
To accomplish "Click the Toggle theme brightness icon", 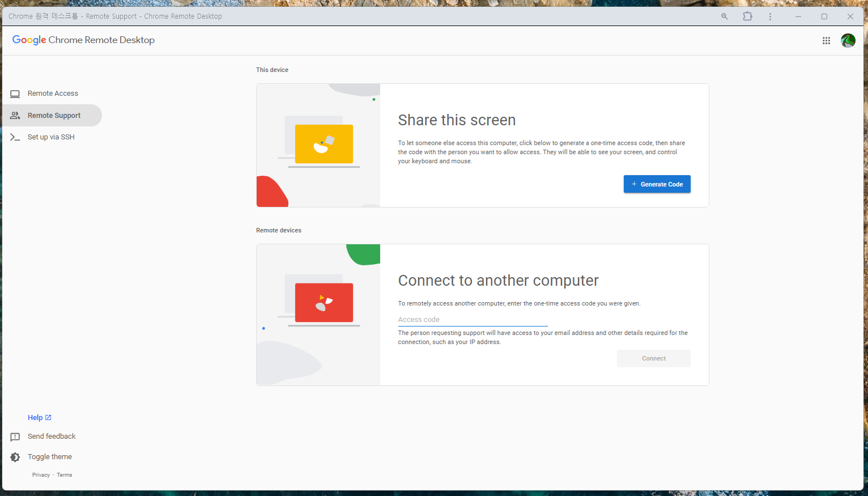I will pyautogui.click(x=15, y=457).
